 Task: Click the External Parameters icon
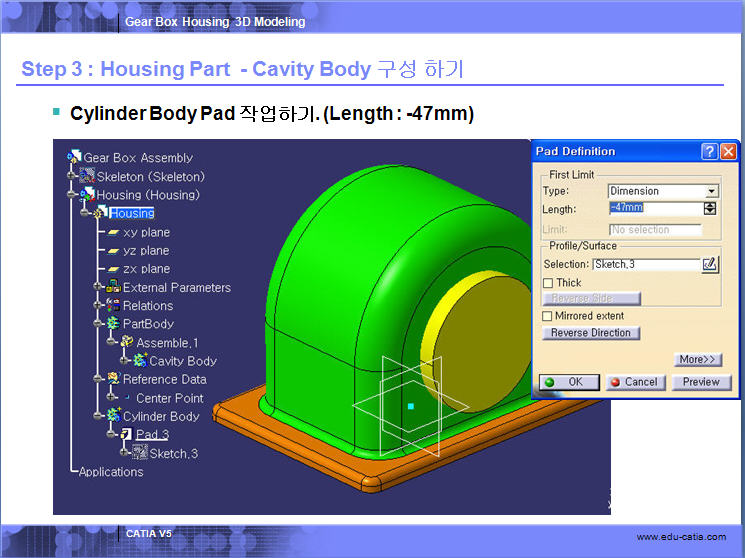click(113, 287)
